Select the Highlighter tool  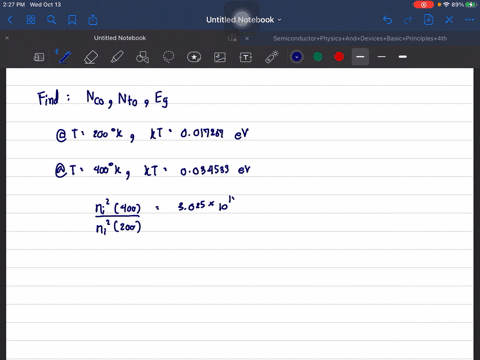tap(117, 57)
